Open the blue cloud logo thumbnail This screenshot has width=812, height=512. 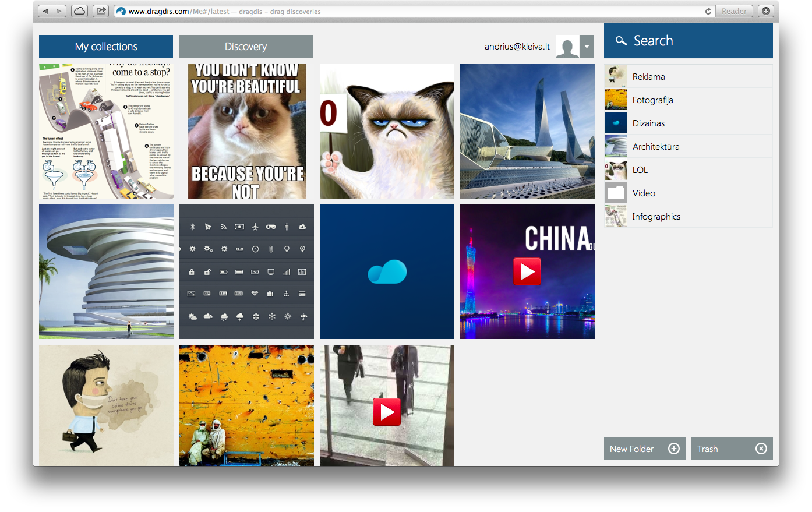click(x=387, y=271)
